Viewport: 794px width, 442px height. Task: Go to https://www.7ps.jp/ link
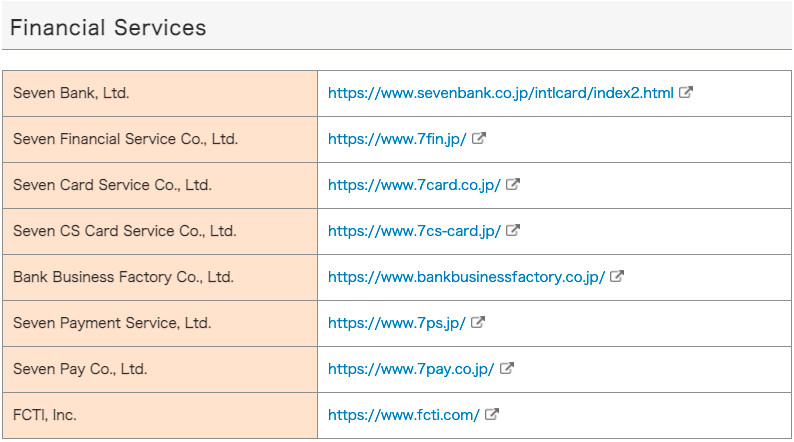click(x=397, y=323)
